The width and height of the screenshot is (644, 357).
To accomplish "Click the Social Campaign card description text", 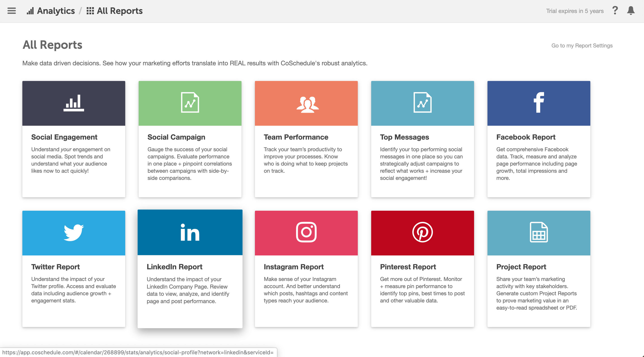I will (x=190, y=164).
